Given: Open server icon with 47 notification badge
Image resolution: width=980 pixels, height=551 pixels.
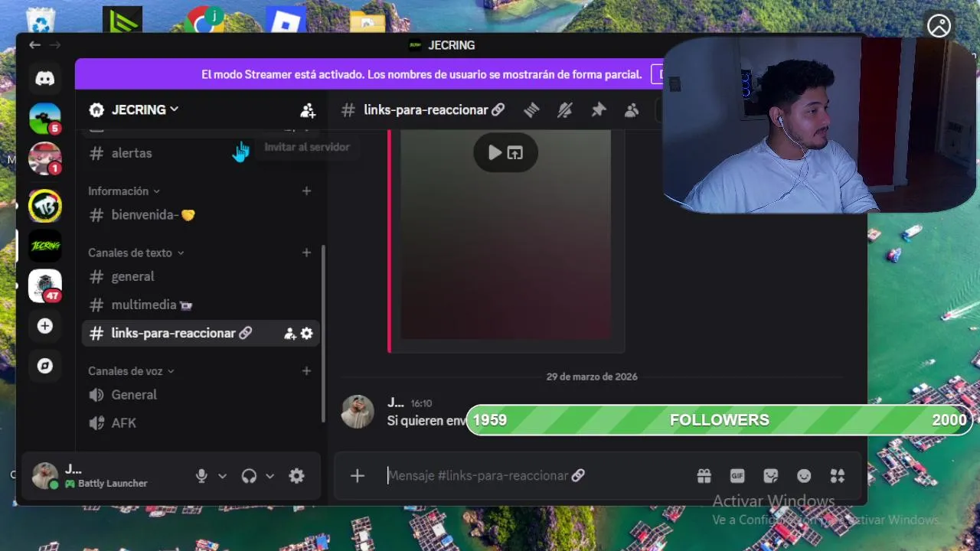Looking at the screenshot, I should [44, 285].
